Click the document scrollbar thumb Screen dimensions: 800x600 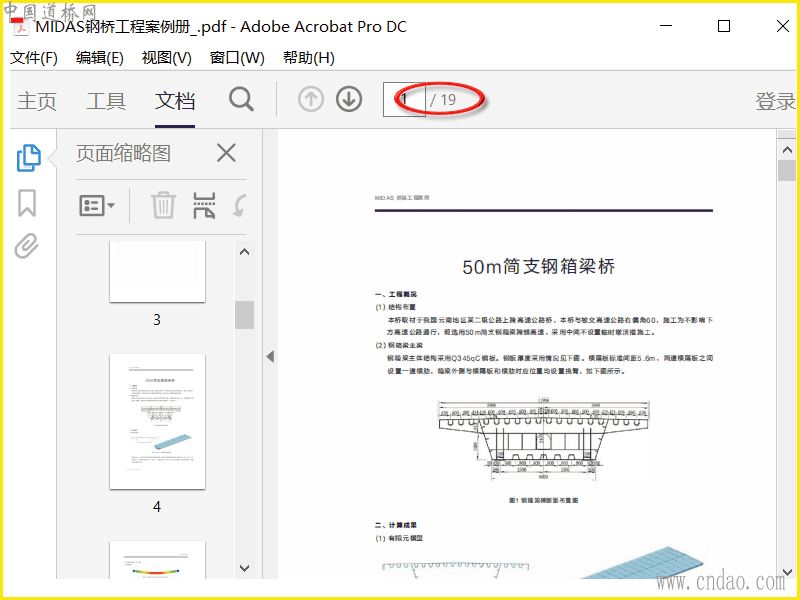pyautogui.click(x=787, y=170)
